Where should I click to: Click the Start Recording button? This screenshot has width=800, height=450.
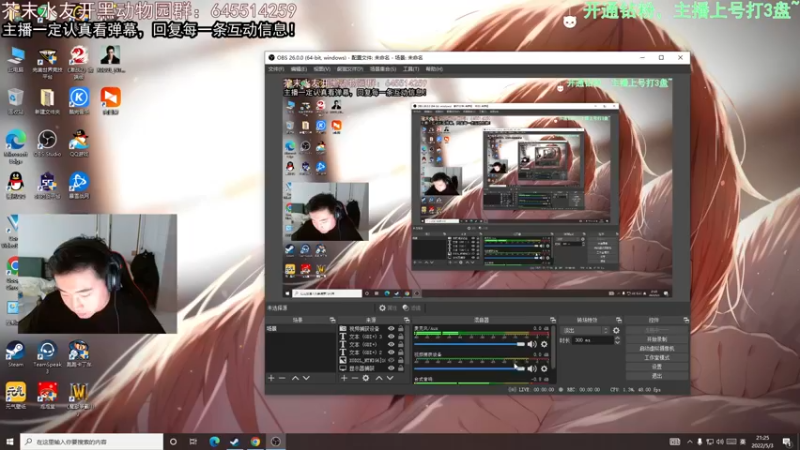[x=657, y=339]
